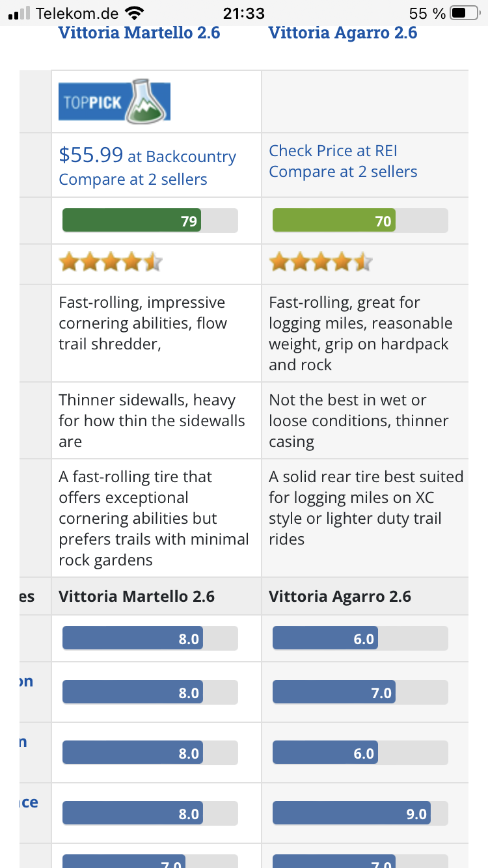Select the Vittoria Martello 2.6 column header
The height and width of the screenshot is (868, 488).
137,597
